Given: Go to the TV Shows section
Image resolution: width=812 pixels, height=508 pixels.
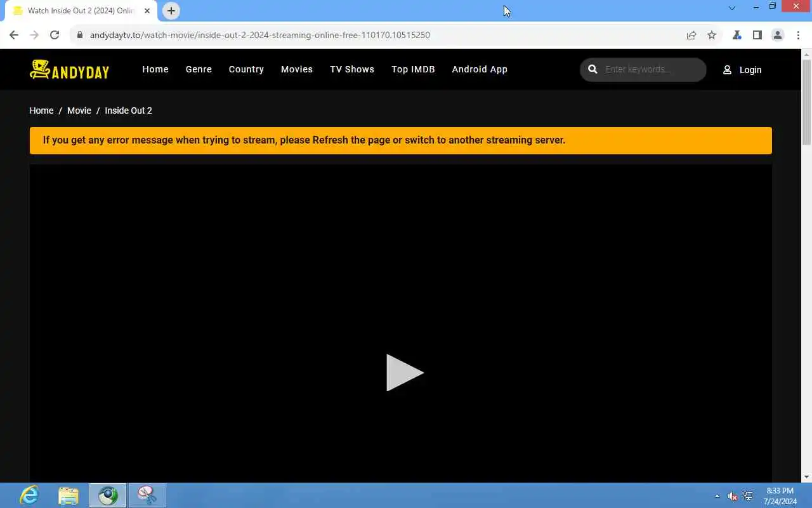Looking at the screenshot, I should [352, 69].
